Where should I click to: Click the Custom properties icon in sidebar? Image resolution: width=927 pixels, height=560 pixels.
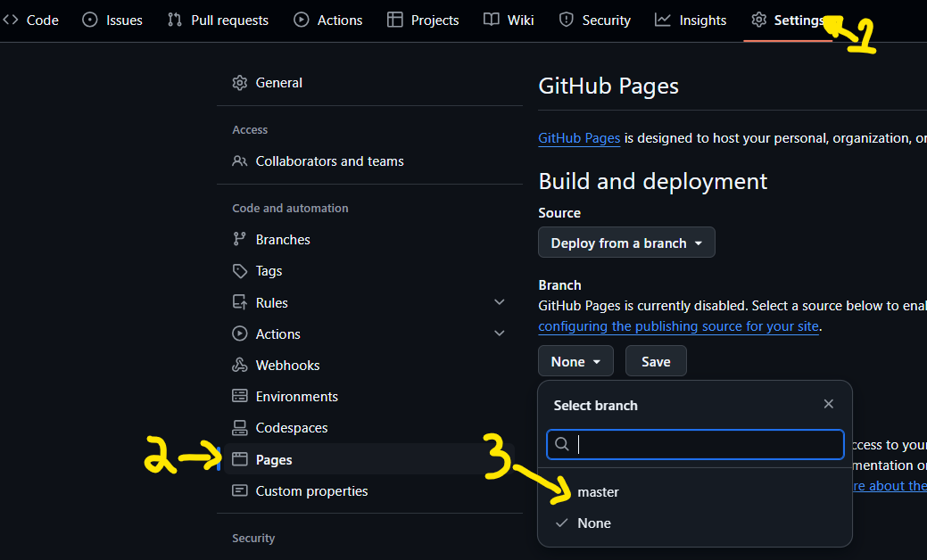(239, 491)
